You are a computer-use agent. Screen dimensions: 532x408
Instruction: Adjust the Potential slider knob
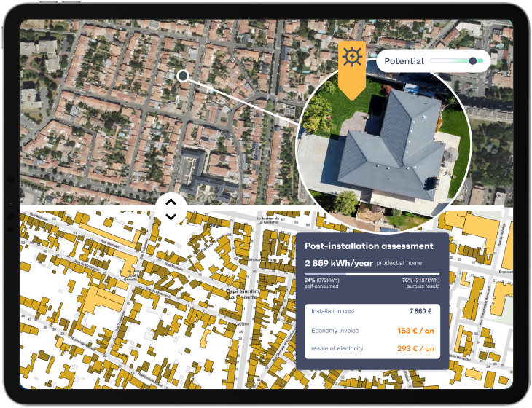click(x=473, y=61)
